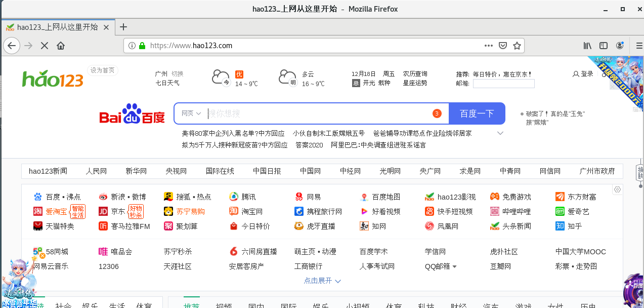Select the hao123新闻 nav item
This screenshot has height=308, width=644.
coord(48,171)
